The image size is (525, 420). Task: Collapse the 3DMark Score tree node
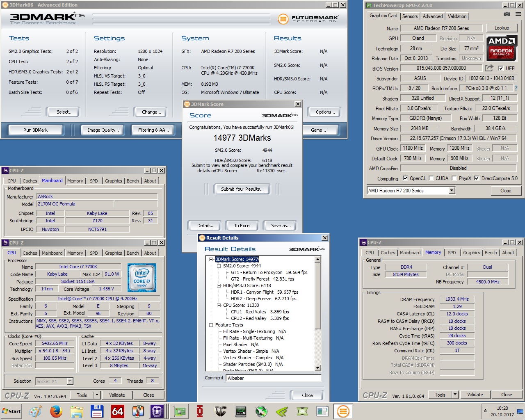pos(211,259)
